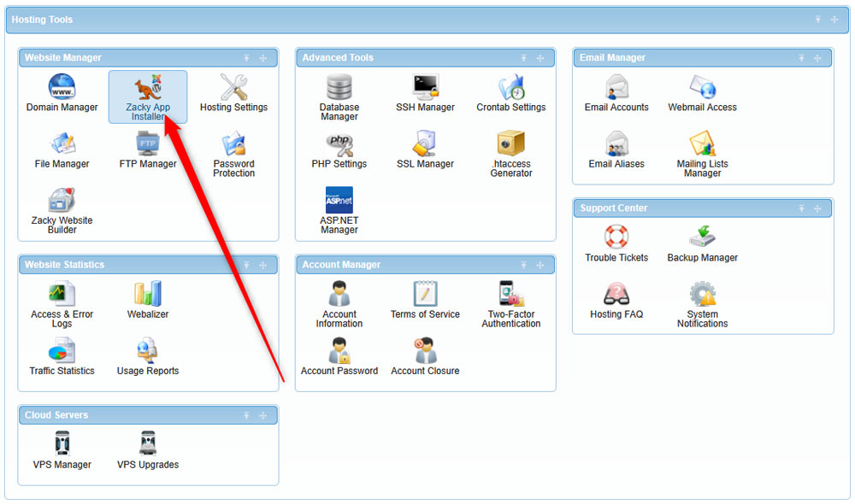This screenshot has width=855, height=504.
Task: Click the move handle on the Email Manager panel
Action: [818, 58]
